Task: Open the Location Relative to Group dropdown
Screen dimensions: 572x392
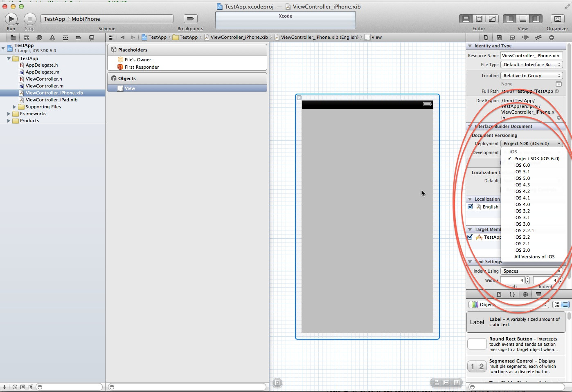Action: tap(531, 76)
